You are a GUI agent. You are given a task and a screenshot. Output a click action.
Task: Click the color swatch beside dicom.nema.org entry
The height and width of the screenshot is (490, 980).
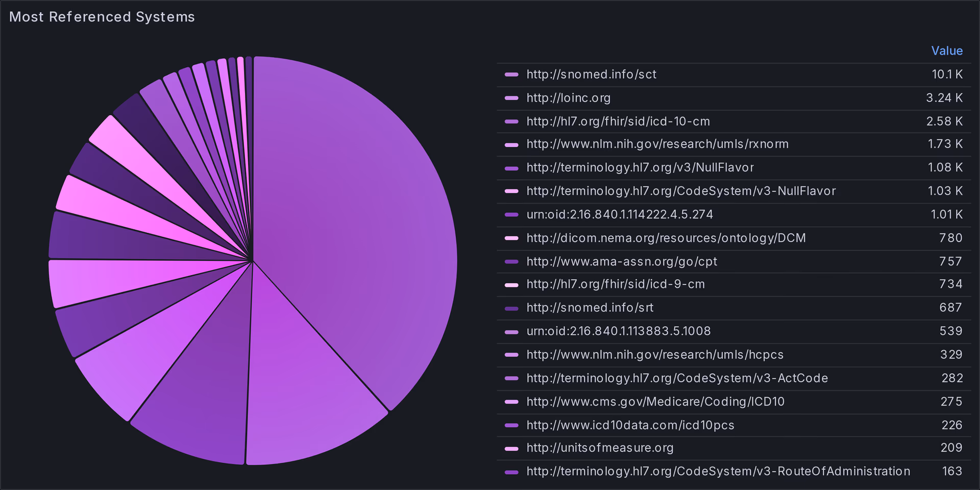point(511,238)
